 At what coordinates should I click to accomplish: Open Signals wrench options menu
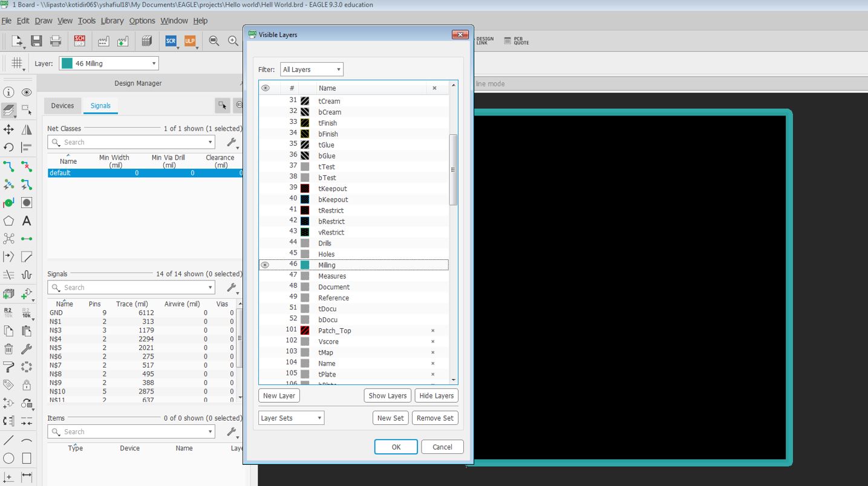pyautogui.click(x=232, y=288)
